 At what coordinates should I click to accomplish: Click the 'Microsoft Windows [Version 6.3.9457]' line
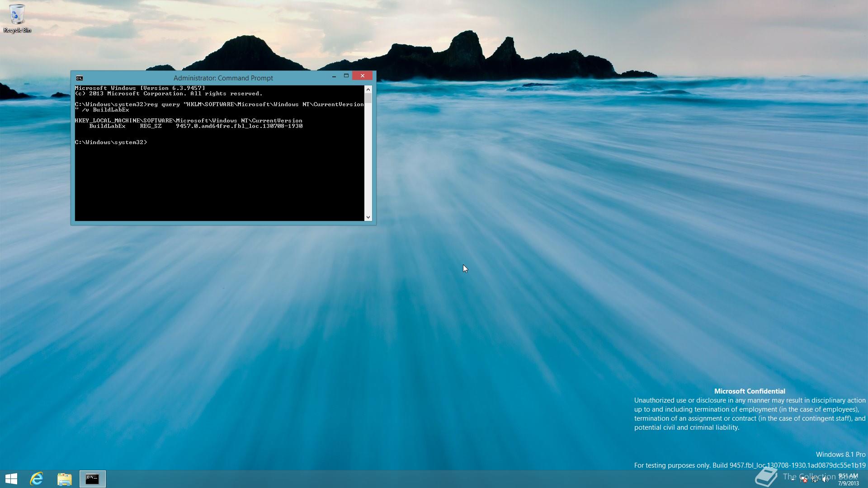click(140, 88)
